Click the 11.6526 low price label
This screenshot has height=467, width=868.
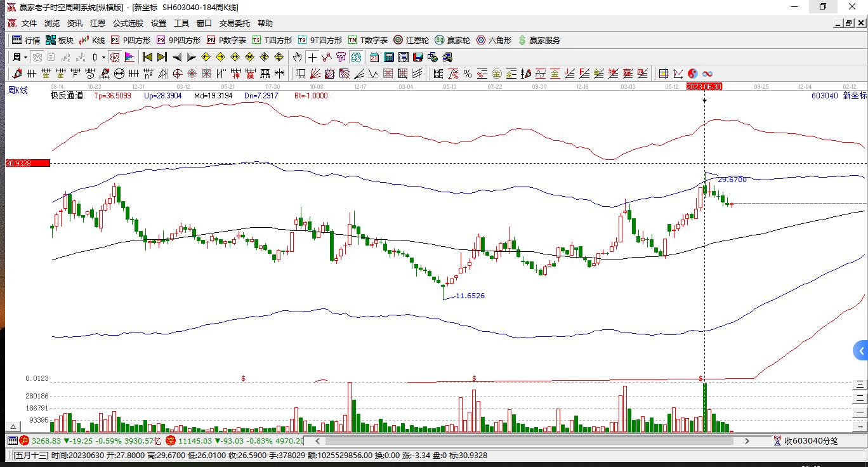click(470, 296)
